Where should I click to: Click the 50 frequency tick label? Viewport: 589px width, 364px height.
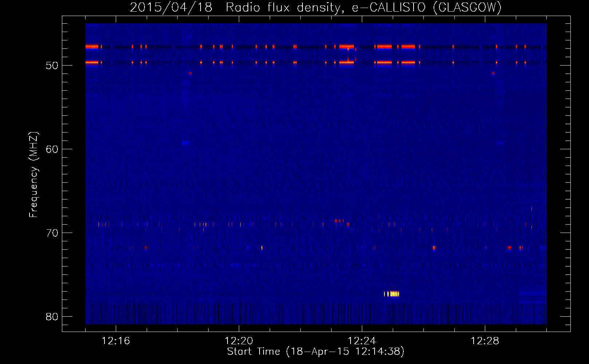[52, 66]
